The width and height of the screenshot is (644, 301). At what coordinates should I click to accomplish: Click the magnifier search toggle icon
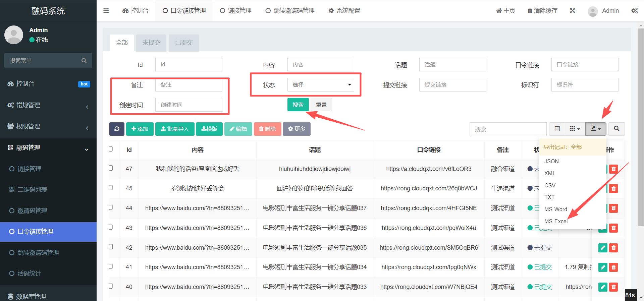point(616,129)
